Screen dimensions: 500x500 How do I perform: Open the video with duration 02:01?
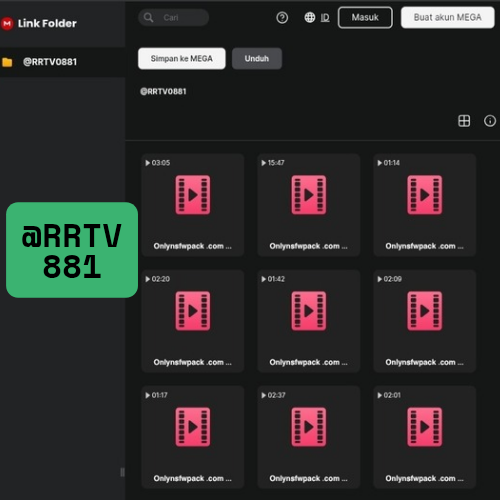(424, 437)
